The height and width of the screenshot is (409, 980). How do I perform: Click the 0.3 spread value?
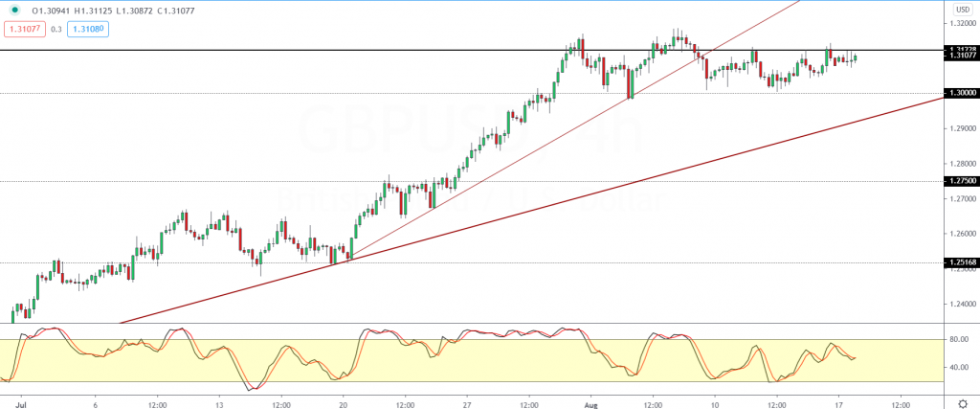coord(56,29)
